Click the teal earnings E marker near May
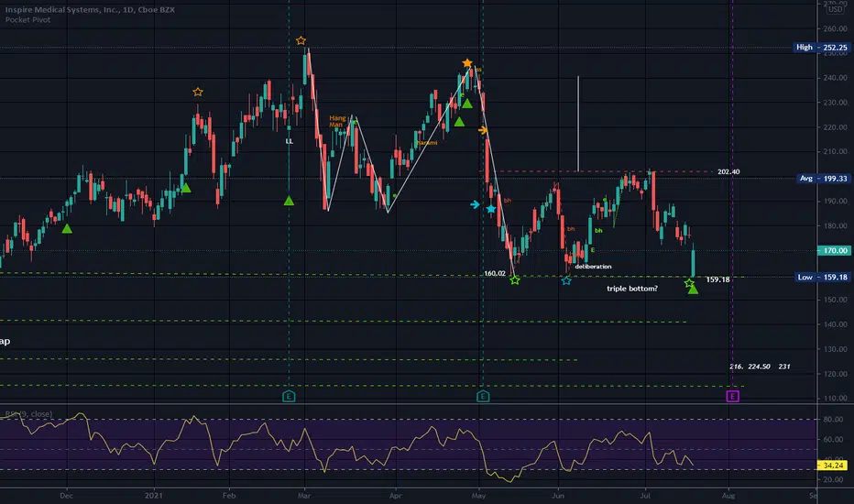Image resolution: width=854 pixels, height=504 pixels. [483, 396]
